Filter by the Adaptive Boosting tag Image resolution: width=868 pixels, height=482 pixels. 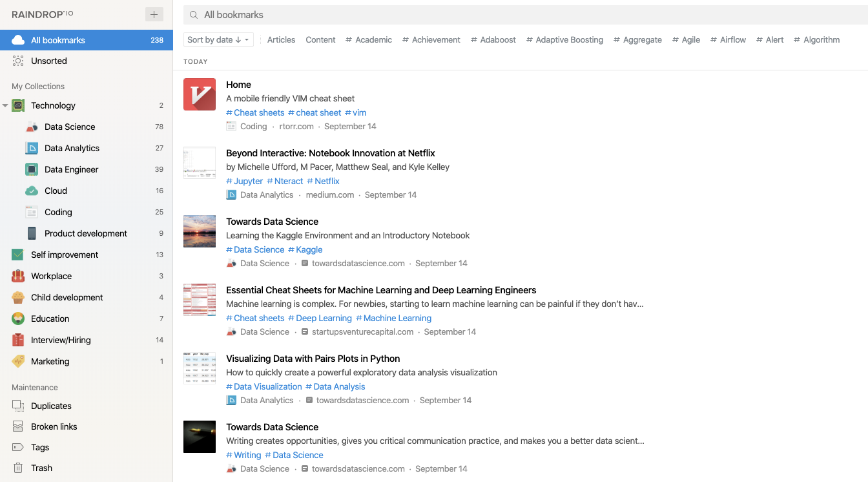tap(565, 39)
